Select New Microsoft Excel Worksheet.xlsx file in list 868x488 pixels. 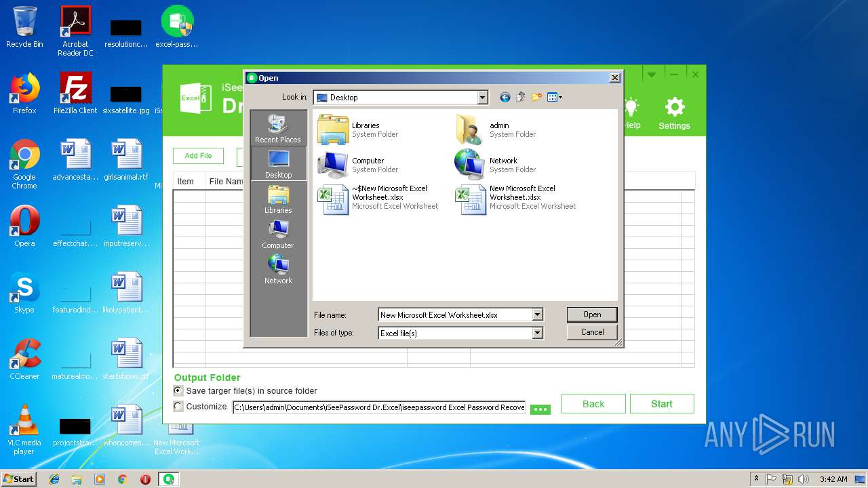click(516, 200)
